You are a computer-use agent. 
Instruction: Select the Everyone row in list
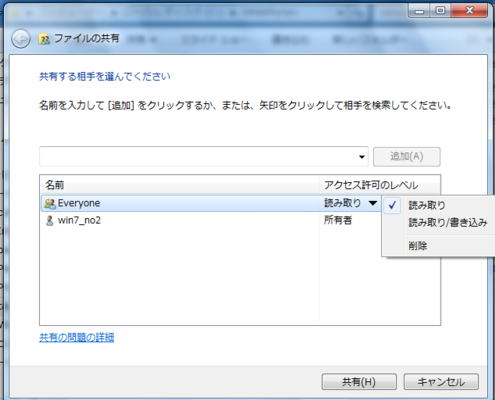click(x=211, y=203)
